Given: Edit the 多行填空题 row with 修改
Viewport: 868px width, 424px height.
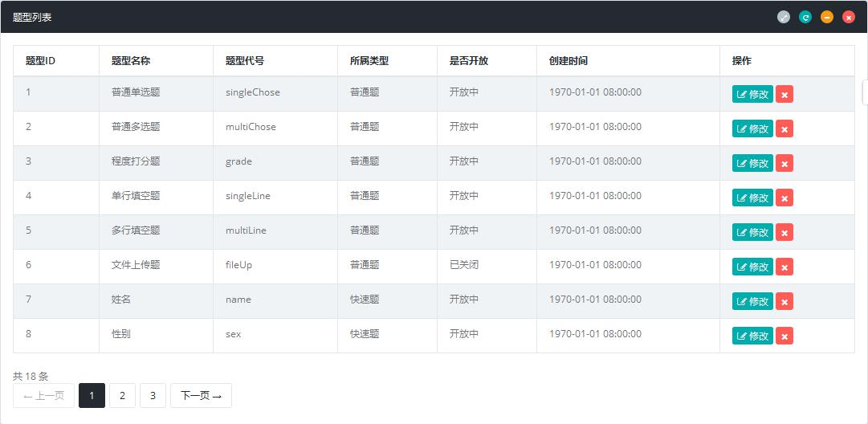Looking at the screenshot, I should [752, 232].
